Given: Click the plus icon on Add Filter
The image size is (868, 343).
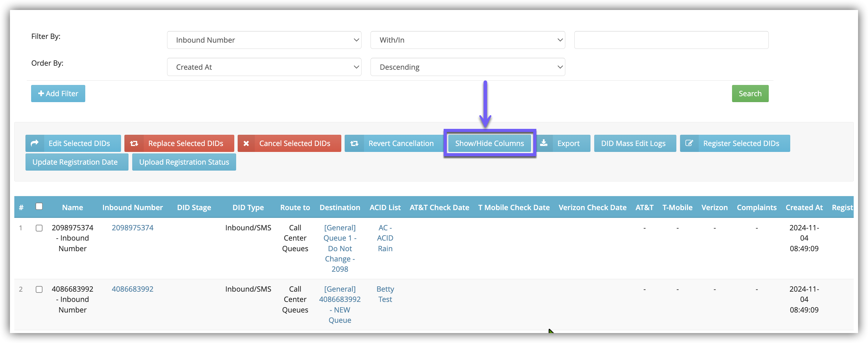Looking at the screenshot, I should pyautogui.click(x=41, y=93).
